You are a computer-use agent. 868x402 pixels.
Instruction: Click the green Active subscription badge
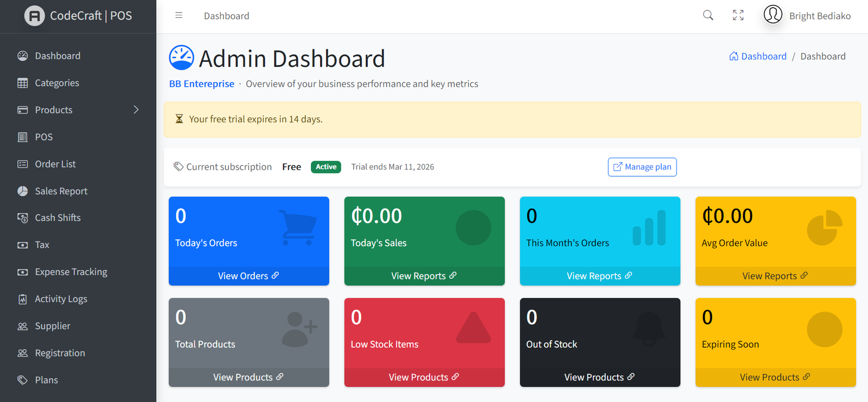(325, 167)
